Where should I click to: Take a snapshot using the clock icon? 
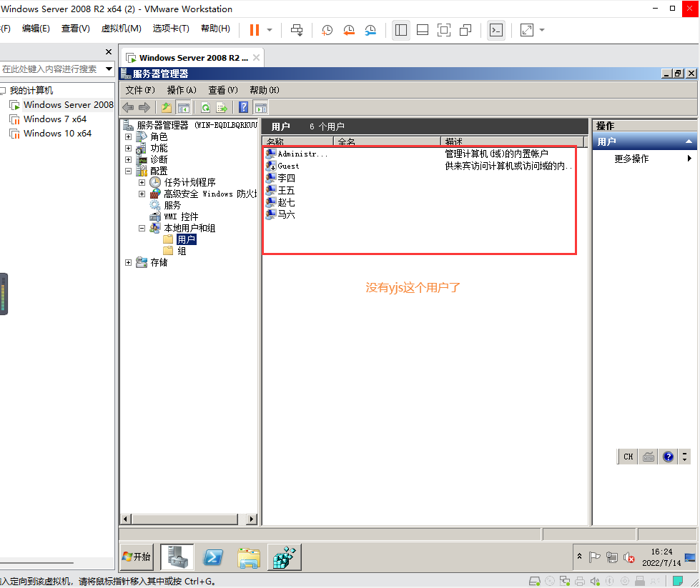[x=327, y=30]
